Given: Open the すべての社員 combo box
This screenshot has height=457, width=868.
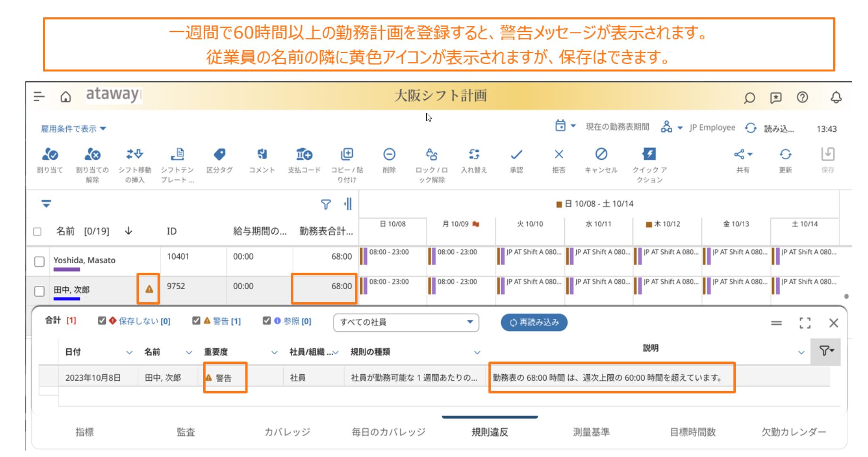Looking at the screenshot, I should 406,323.
